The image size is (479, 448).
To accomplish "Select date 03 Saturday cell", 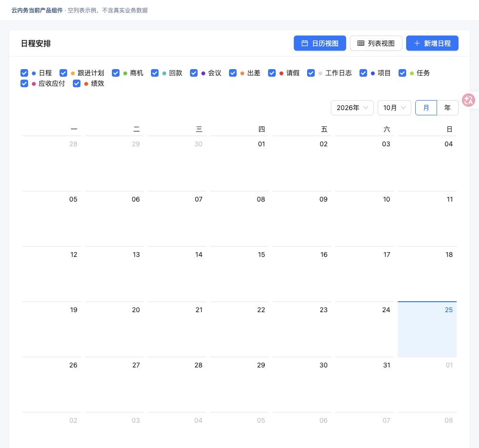I will (364, 163).
